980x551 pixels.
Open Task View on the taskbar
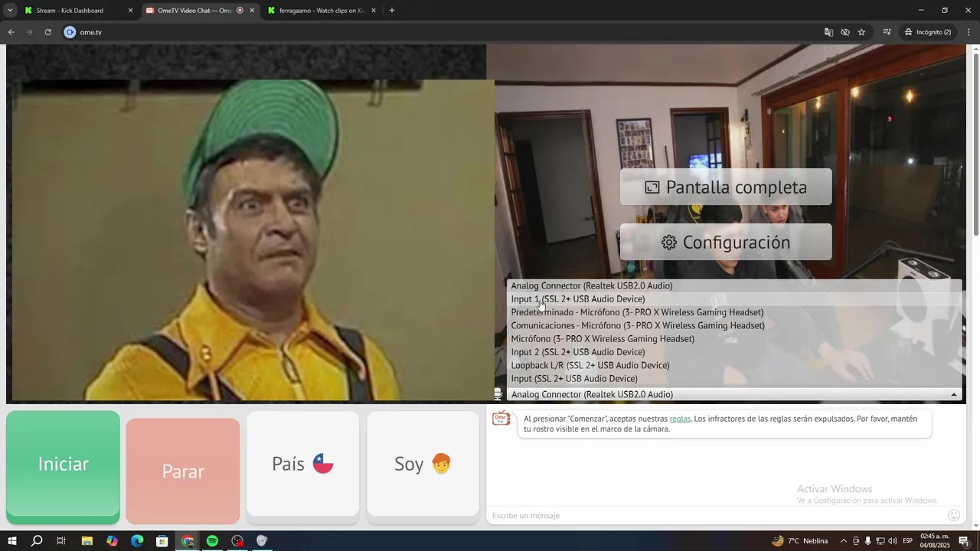pos(61,541)
